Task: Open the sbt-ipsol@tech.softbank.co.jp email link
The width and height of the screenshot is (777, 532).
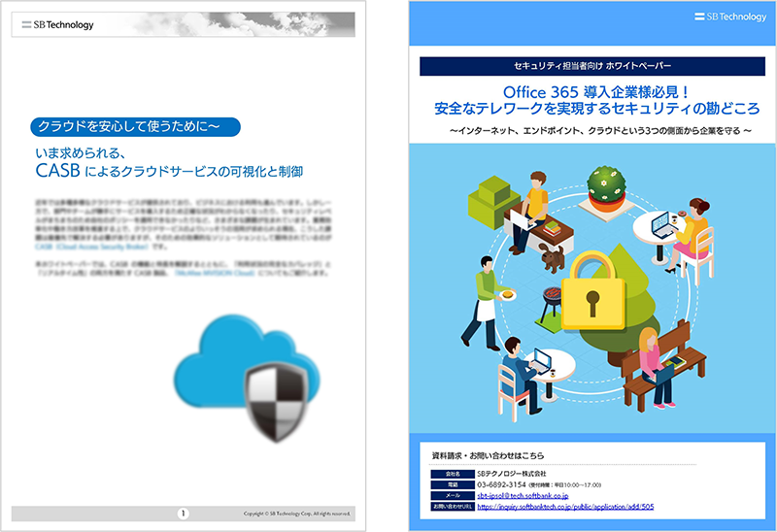Action: [x=523, y=495]
